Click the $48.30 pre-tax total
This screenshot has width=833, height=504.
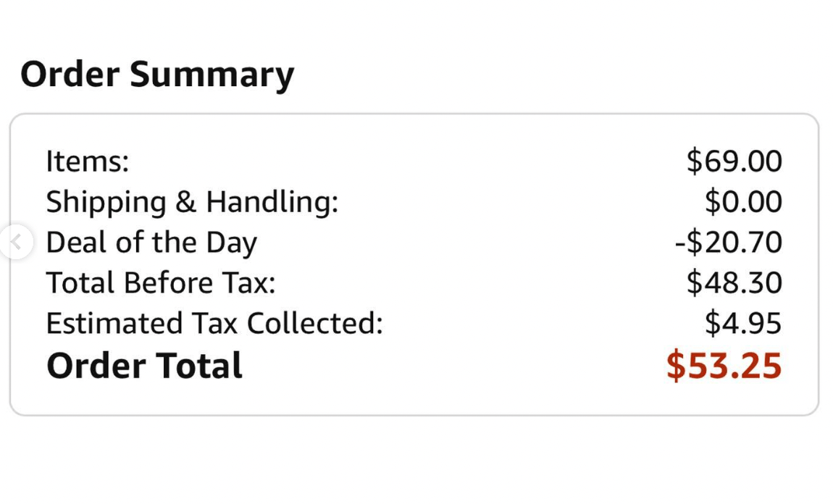(x=734, y=282)
